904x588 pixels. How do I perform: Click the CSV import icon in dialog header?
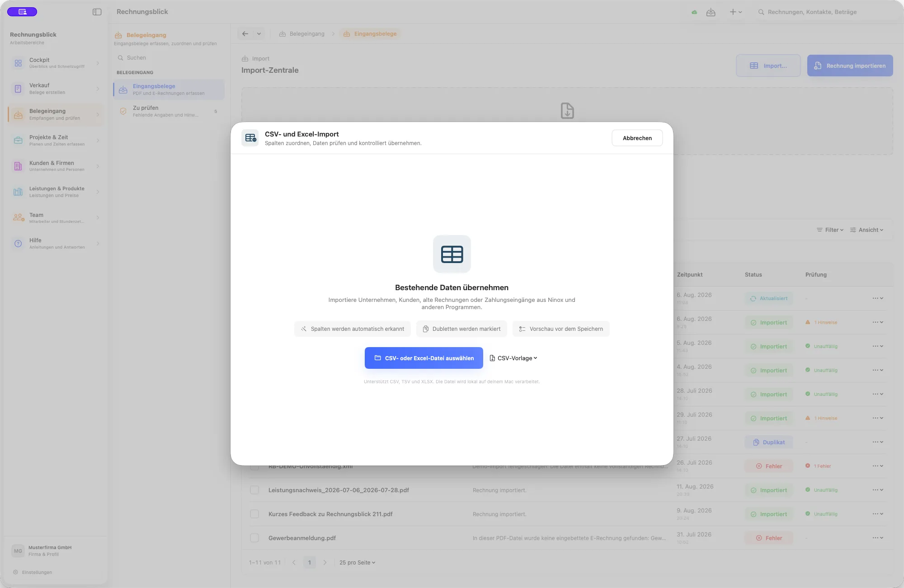click(250, 138)
